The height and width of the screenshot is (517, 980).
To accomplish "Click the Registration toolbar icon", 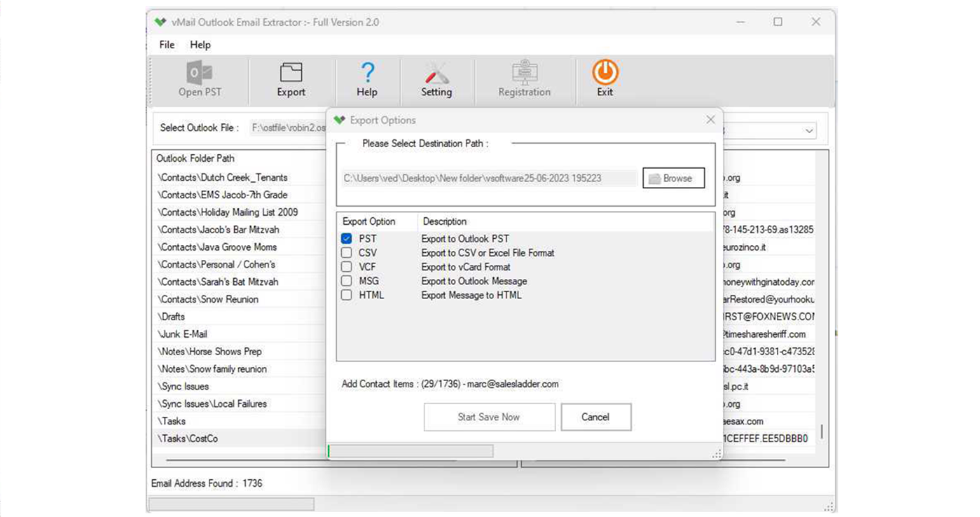I will [x=525, y=73].
